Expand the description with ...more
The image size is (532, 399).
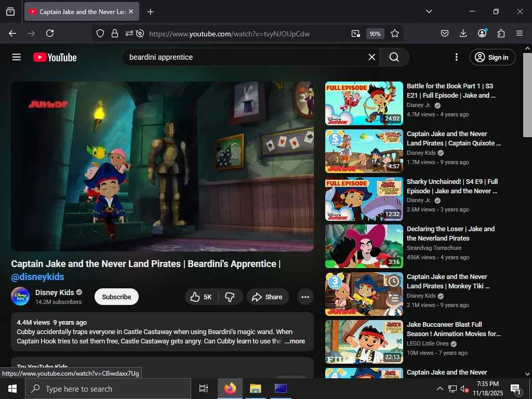(x=295, y=341)
